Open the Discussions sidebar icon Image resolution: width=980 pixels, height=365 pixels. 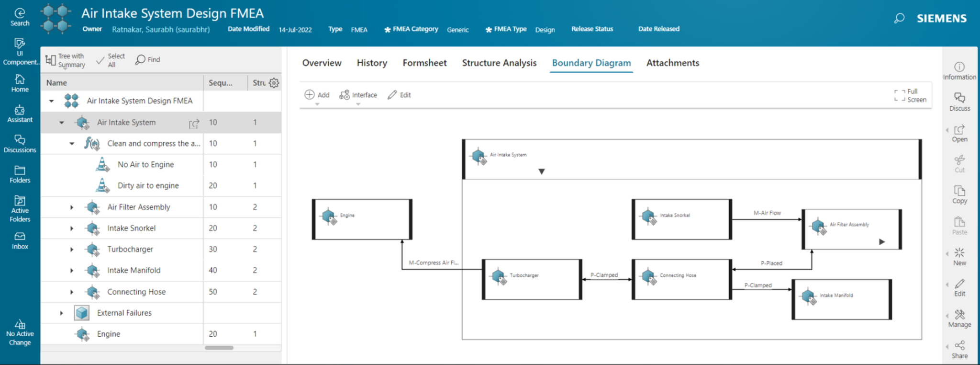(x=20, y=144)
